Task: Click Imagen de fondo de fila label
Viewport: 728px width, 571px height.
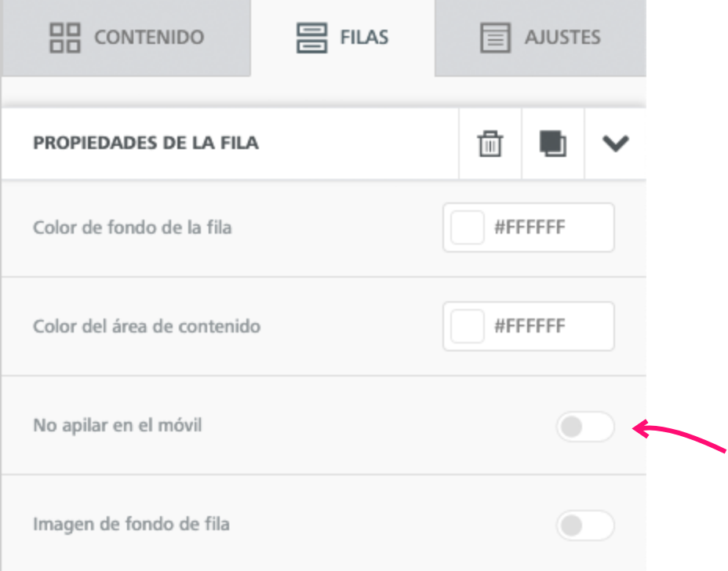Action: coord(131,524)
